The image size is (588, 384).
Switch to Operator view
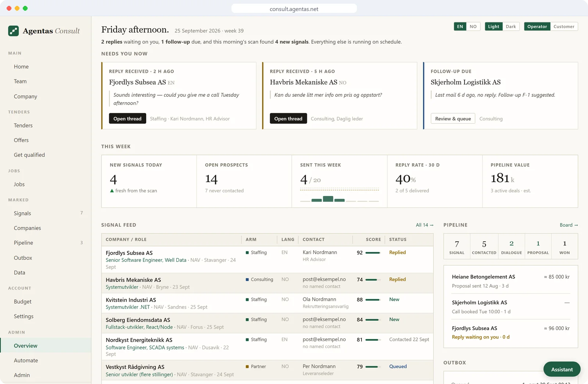pyautogui.click(x=537, y=26)
